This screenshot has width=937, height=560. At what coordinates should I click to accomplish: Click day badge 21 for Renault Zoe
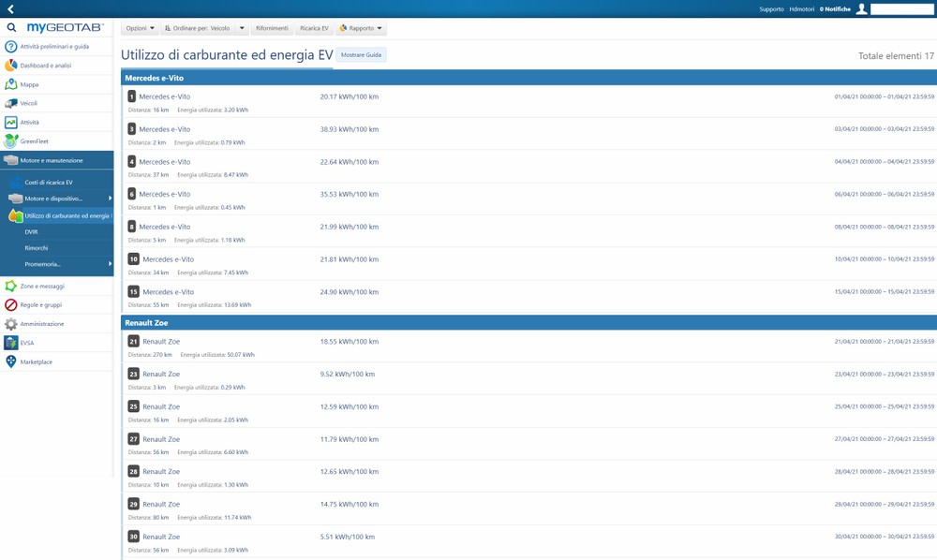pyautogui.click(x=134, y=342)
